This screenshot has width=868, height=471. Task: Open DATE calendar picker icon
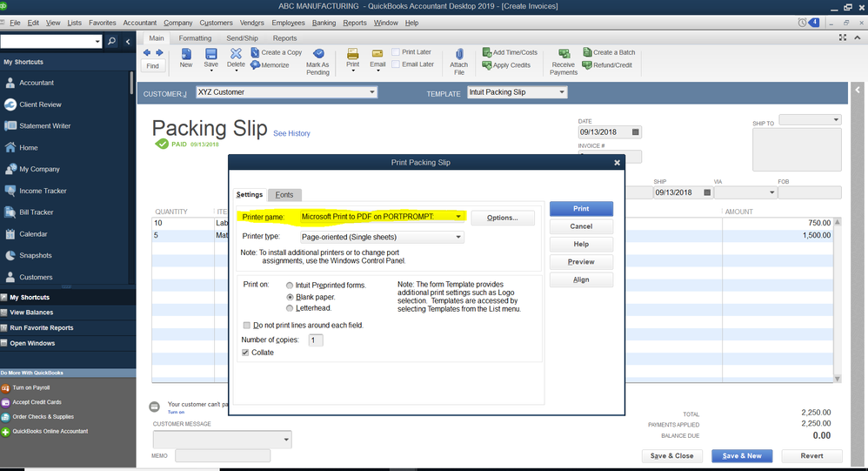[636, 131]
